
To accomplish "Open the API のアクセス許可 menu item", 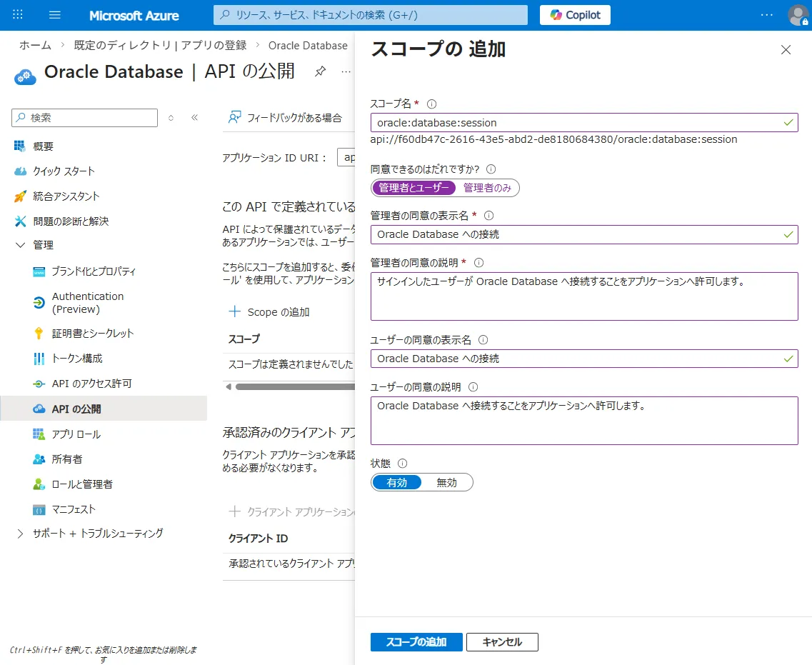I will [x=91, y=384].
